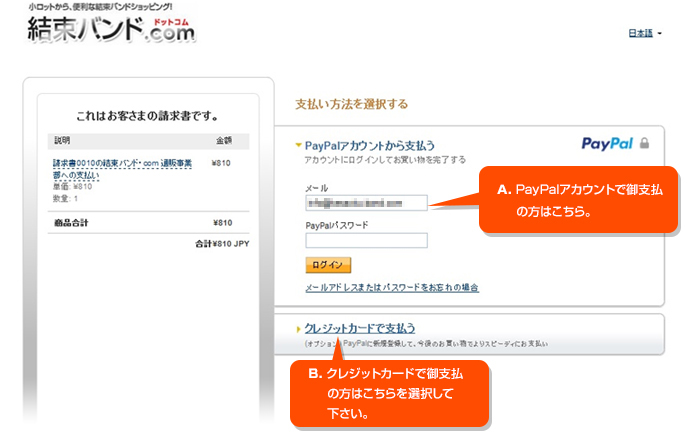
Task: Click the 結束バンド.com logo
Action: click(x=111, y=29)
